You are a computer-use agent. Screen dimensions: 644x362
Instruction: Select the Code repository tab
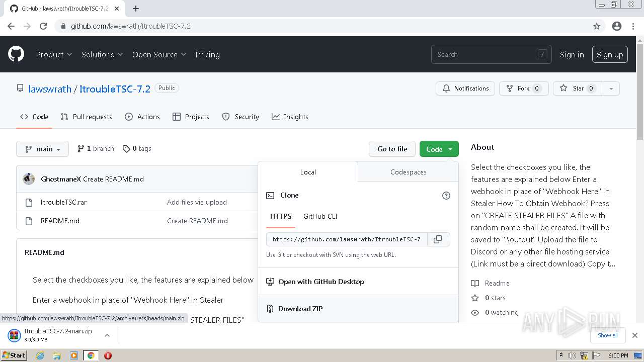(x=34, y=117)
